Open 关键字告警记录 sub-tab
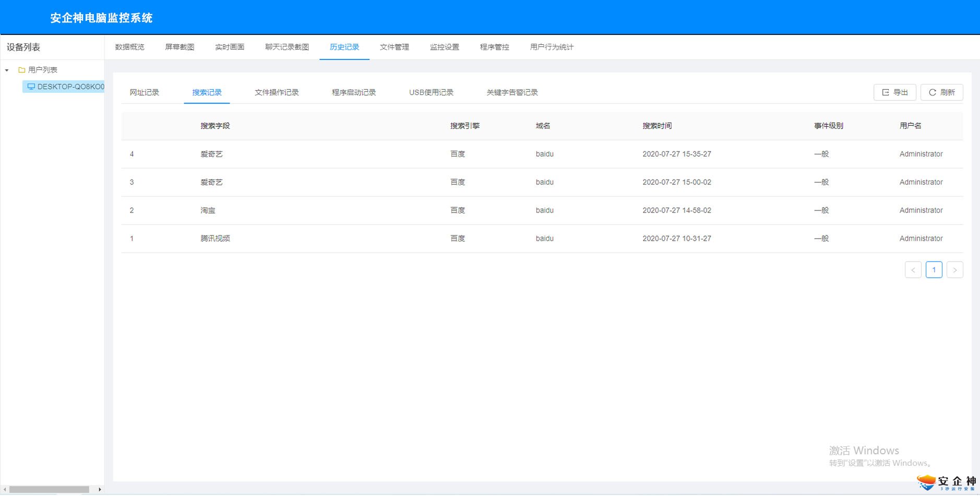 [512, 92]
